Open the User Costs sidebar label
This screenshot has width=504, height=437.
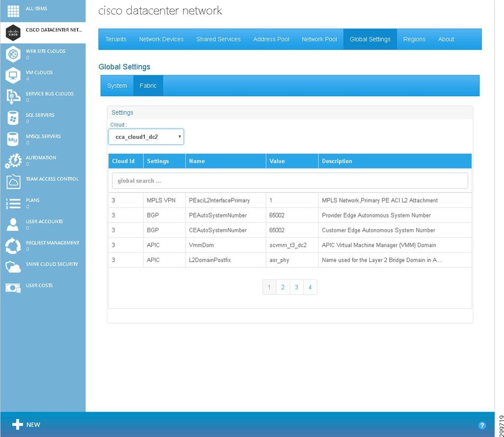tap(39, 285)
